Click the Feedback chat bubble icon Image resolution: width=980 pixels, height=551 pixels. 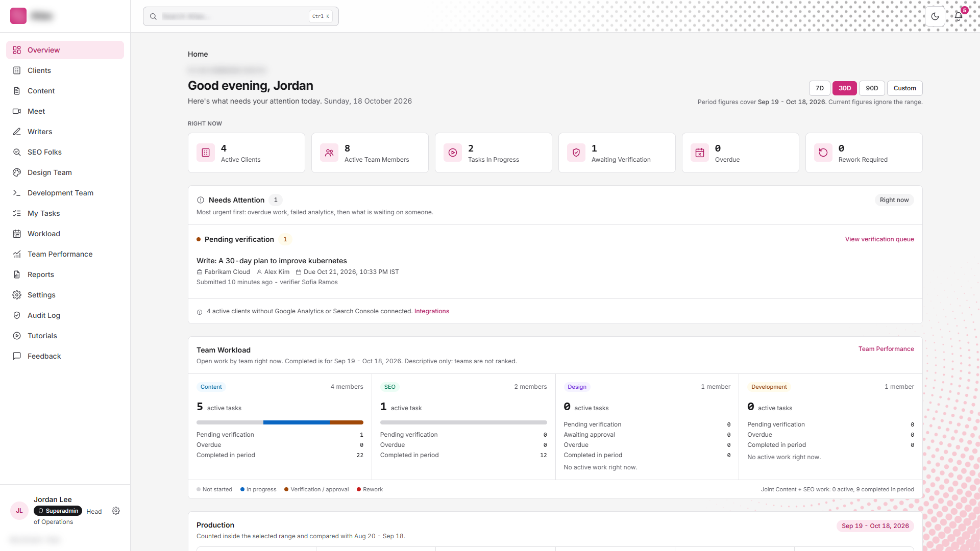point(17,356)
